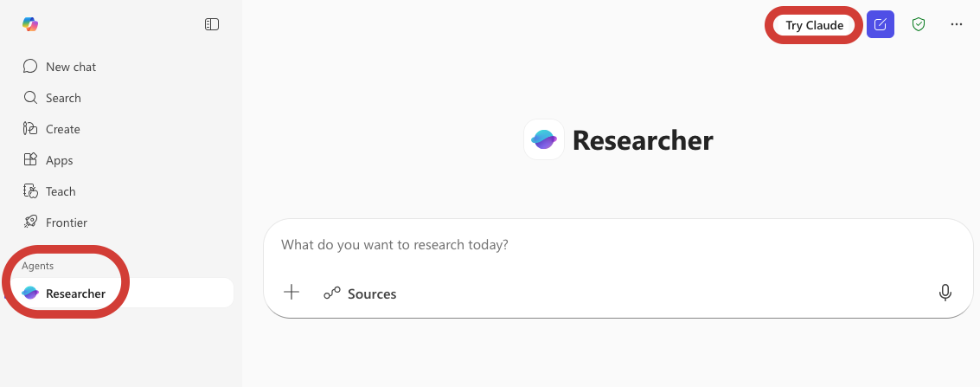980x387 pixels.
Task: Click the New chat speech bubble icon
Action: pos(30,67)
